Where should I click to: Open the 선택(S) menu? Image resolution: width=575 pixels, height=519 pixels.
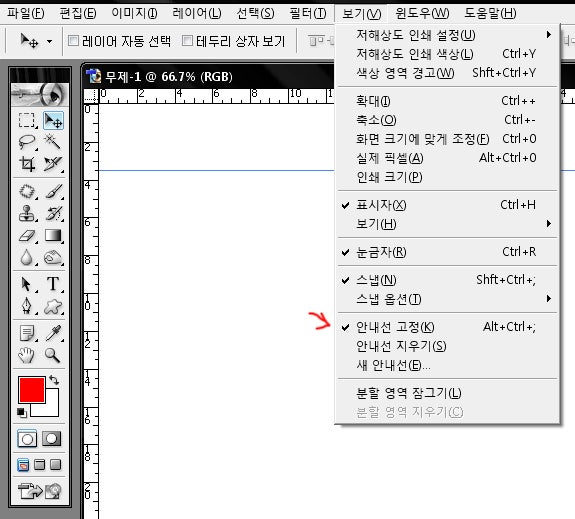click(x=255, y=14)
